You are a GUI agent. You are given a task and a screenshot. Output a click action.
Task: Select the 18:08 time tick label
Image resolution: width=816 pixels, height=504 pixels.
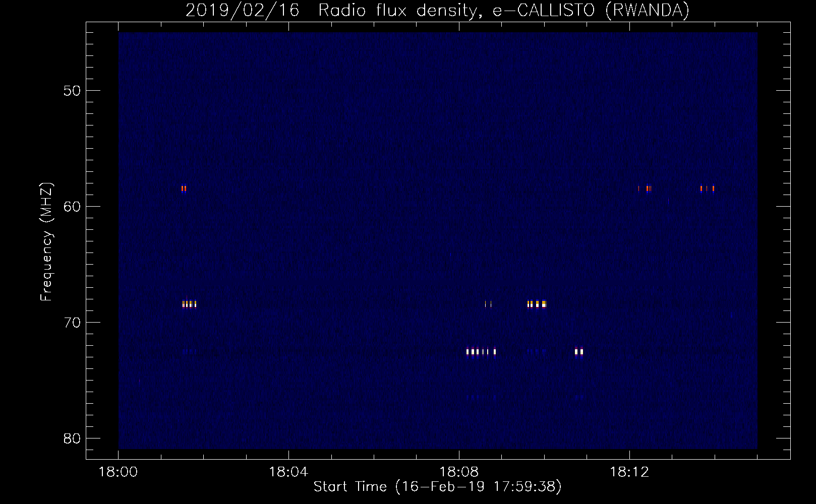point(459,472)
